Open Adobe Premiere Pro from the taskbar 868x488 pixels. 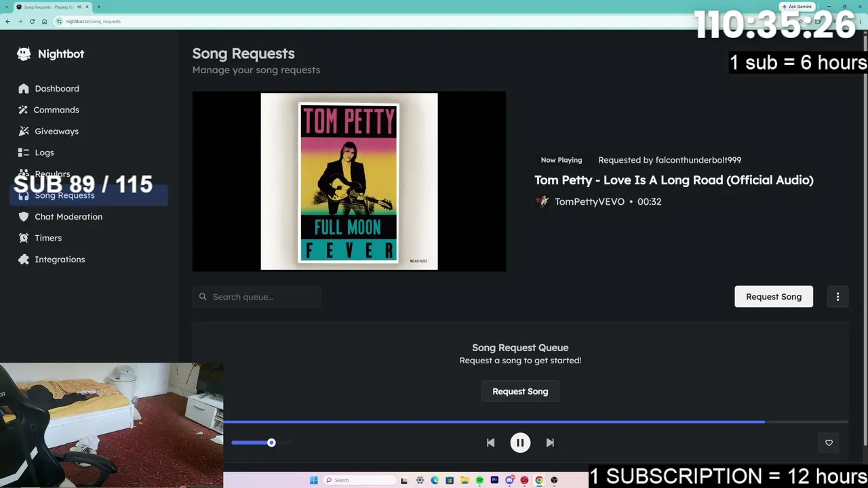click(494, 481)
